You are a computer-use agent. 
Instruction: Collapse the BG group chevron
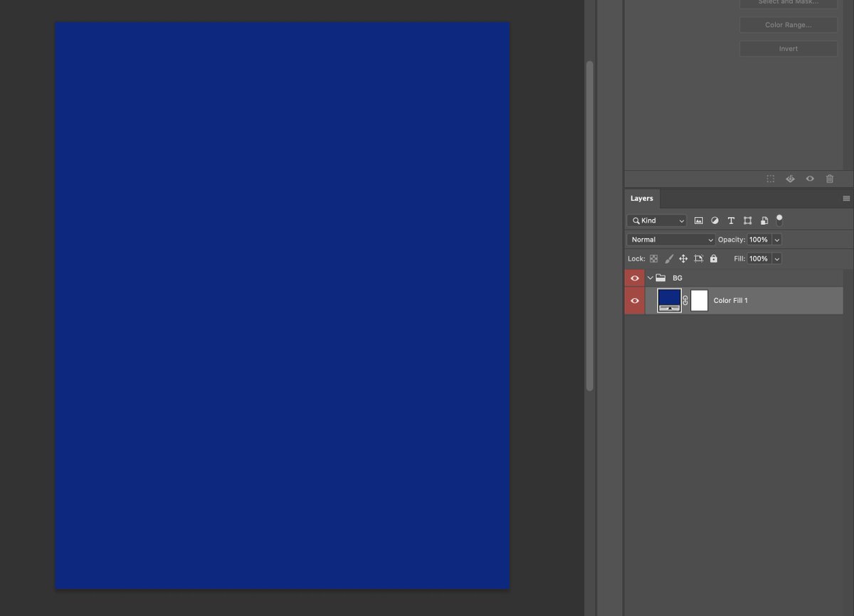pos(650,278)
